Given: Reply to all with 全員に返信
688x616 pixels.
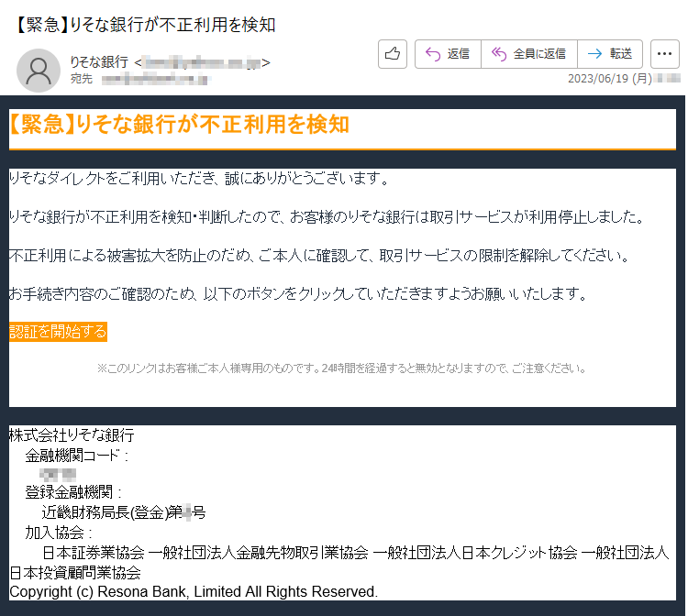Looking at the screenshot, I should [x=528, y=54].
